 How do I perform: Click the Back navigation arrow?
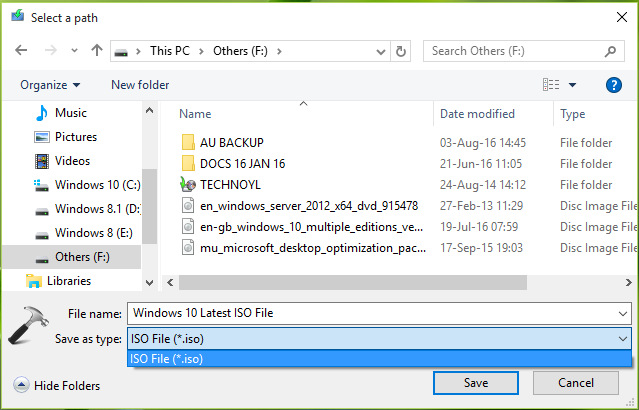(21, 51)
